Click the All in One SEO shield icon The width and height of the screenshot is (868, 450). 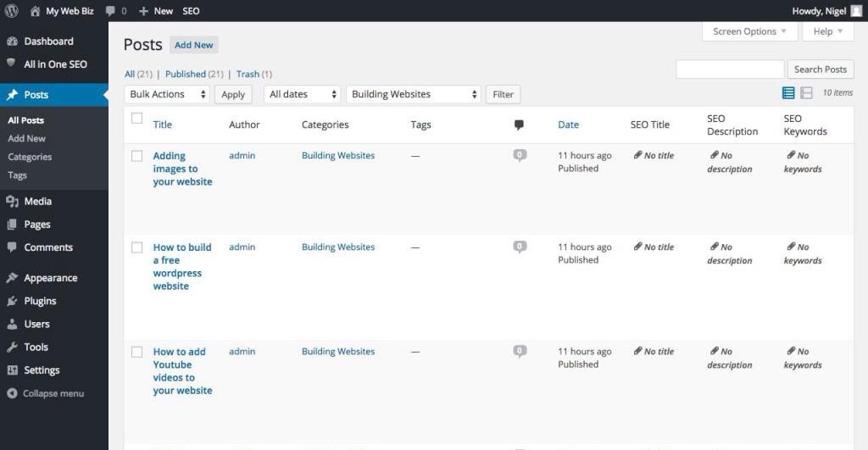11,63
